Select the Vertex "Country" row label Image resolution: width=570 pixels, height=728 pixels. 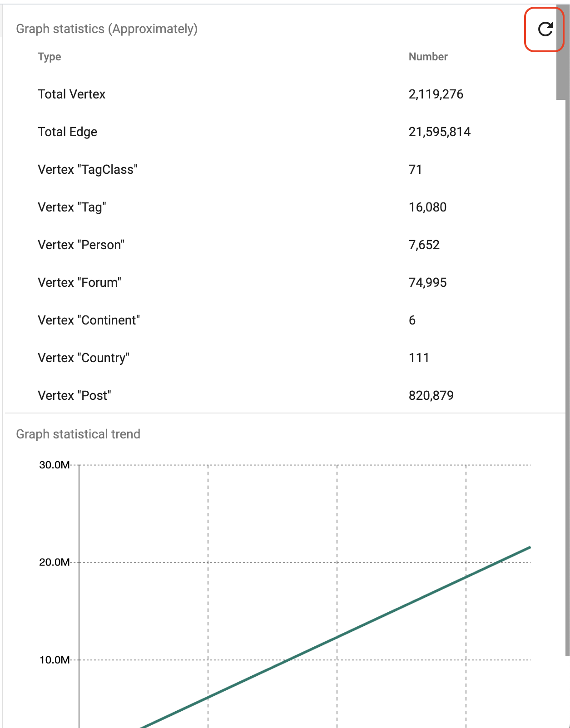(84, 358)
